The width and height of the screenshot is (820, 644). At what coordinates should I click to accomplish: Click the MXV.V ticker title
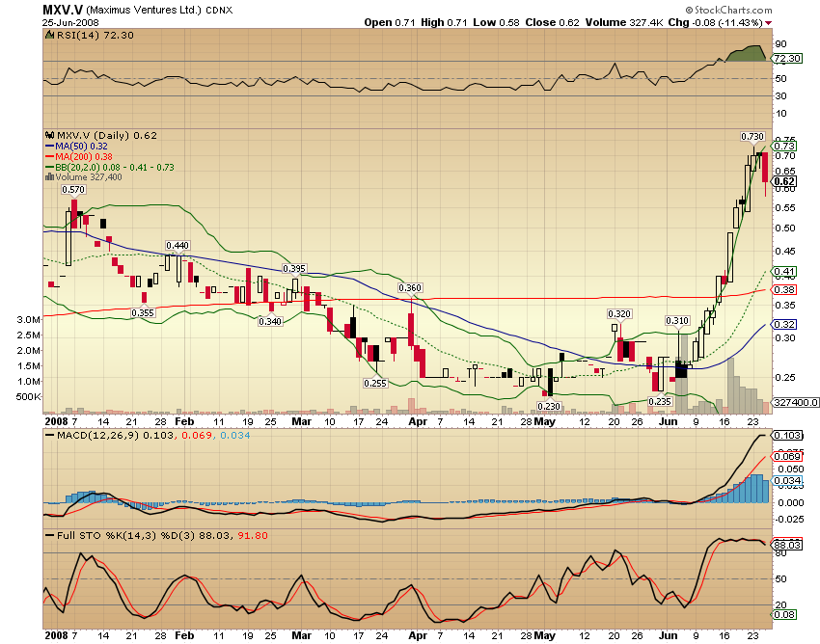(x=63, y=10)
